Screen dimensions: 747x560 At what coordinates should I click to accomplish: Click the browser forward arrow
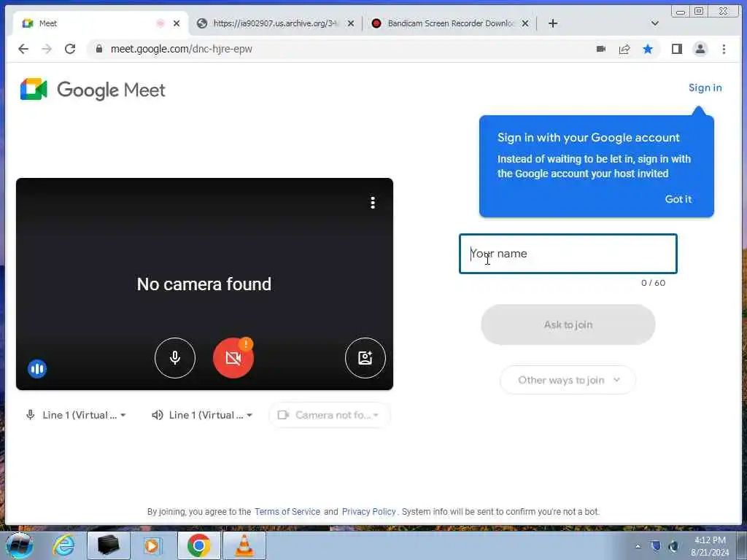46,49
